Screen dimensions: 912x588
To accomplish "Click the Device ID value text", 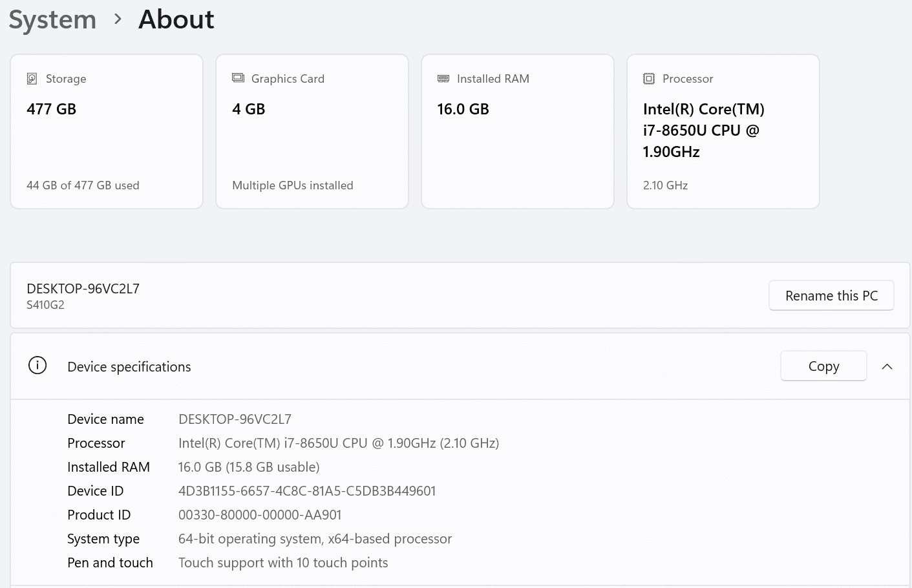I will 307,491.
